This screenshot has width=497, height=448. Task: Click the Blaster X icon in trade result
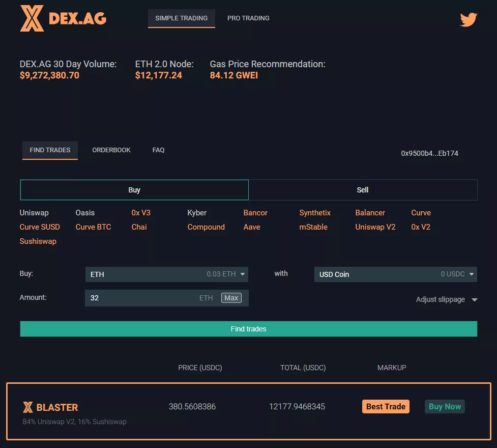tap(28, 406)
